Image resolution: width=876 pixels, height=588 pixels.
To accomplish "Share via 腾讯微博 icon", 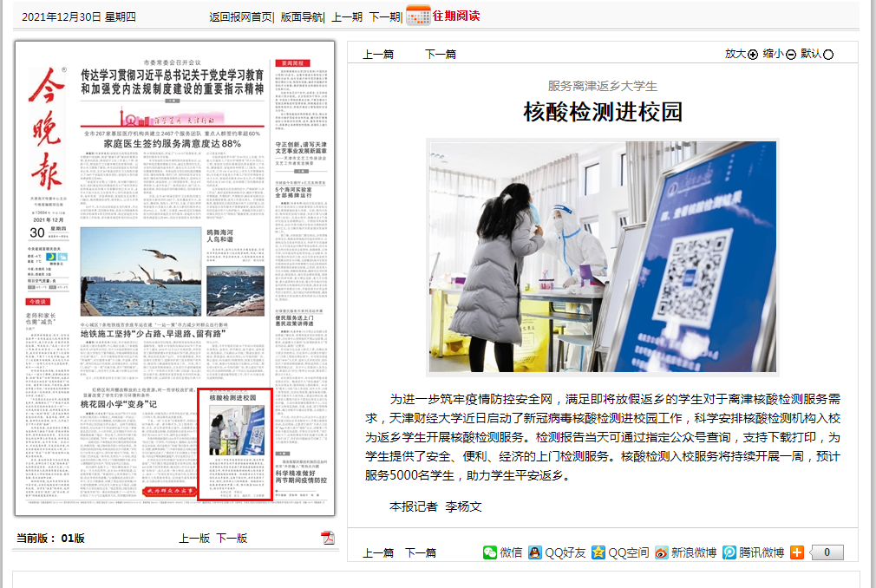I will click(729, 552).
